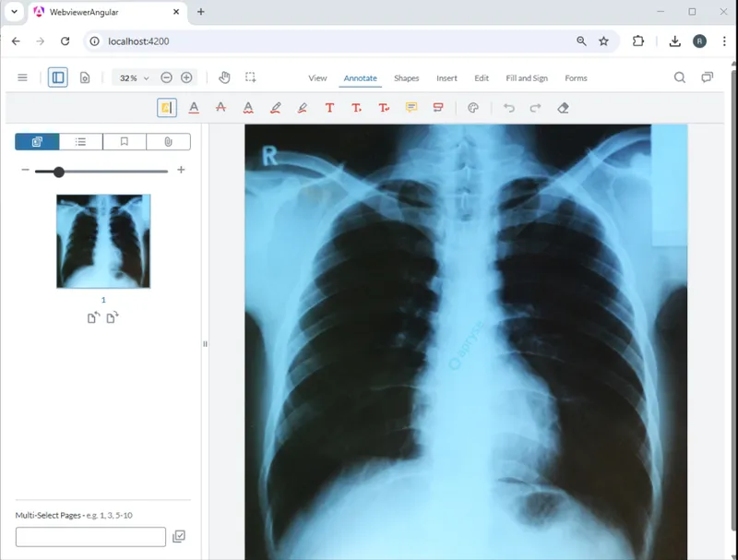Screen dimensions: 738x560
Task: Toggle the left side panel
Action: pyautogui.click(x=58, y=78)
